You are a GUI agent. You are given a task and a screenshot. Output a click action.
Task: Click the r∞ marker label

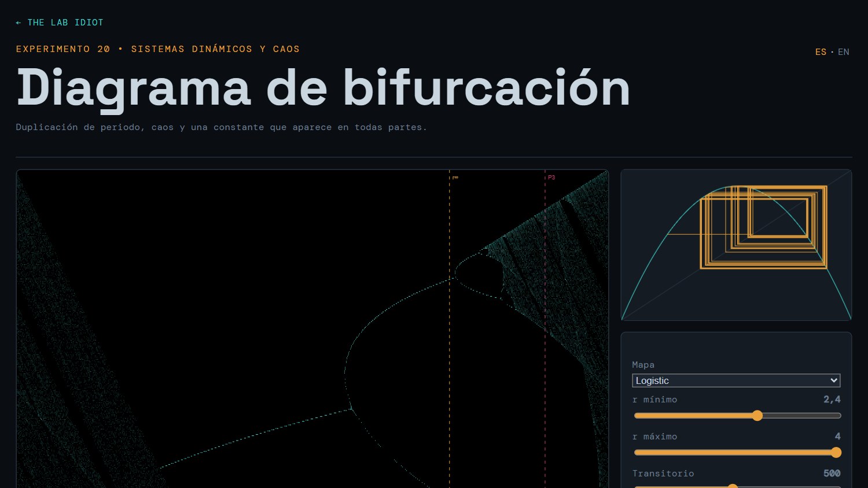click(x=455, y=178)
